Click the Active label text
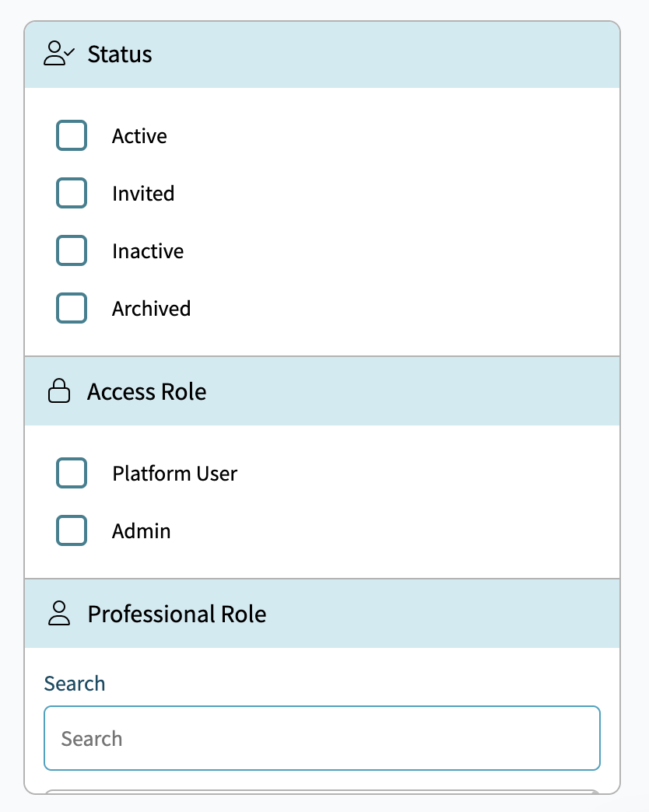 click(139, 136)
